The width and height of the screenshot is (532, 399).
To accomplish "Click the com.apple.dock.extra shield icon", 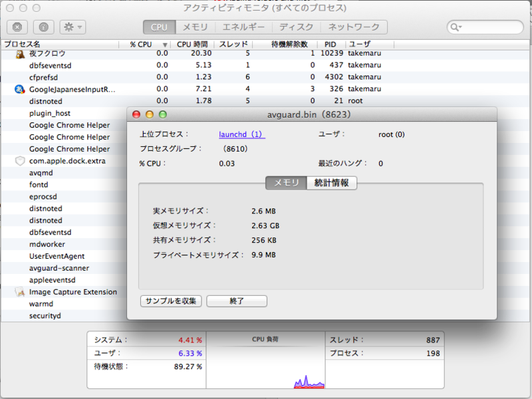I will (19, 160).
